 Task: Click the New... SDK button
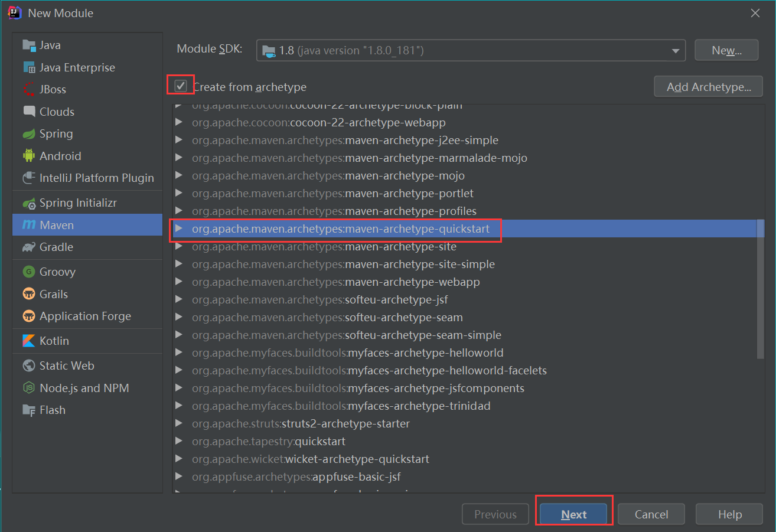pos(726,50)
